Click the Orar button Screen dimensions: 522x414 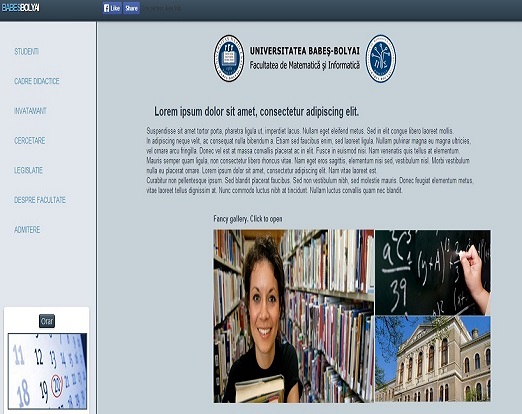point(47,321)
